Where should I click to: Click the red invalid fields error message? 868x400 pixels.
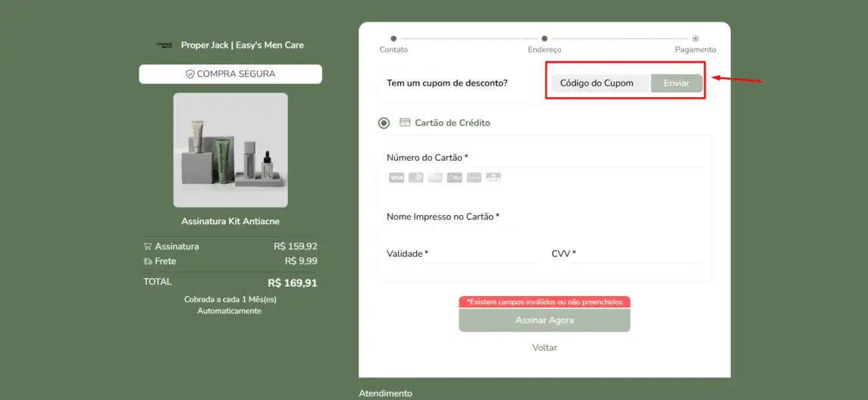click(545, 302)
